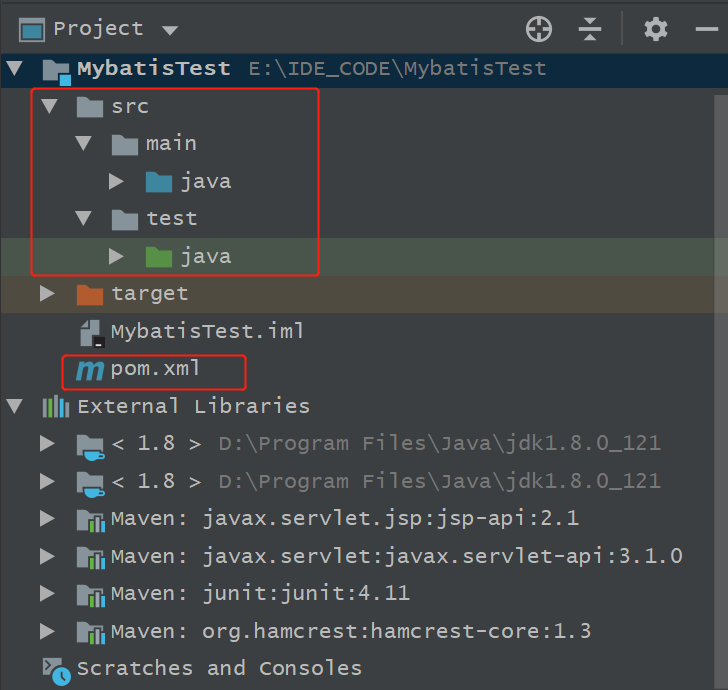The width and height of the screenshot is (728, 690).
Task: Select Maven: org.hamcrest:hamcrest-core:1.3 label
Action: point(351,631)
